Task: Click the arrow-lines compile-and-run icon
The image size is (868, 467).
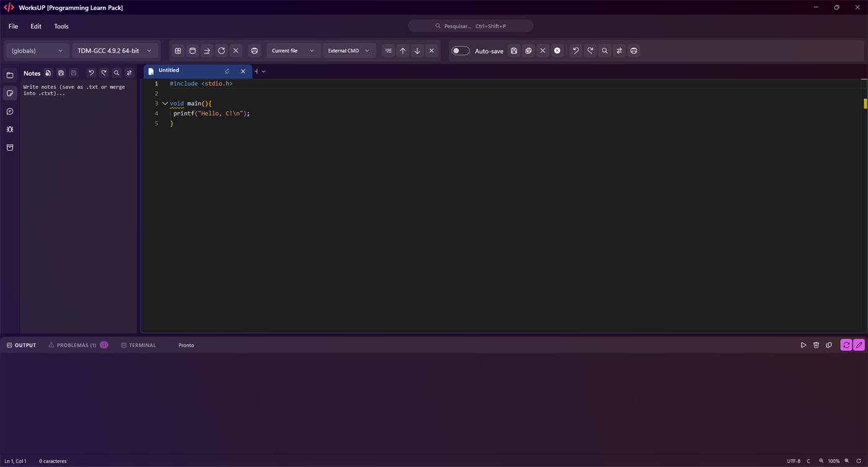Action: [x=207, y=51]
